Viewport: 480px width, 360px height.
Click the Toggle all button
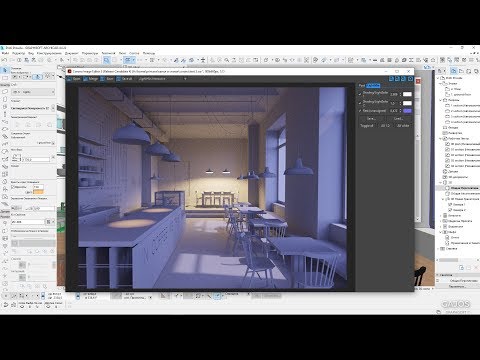367,126
